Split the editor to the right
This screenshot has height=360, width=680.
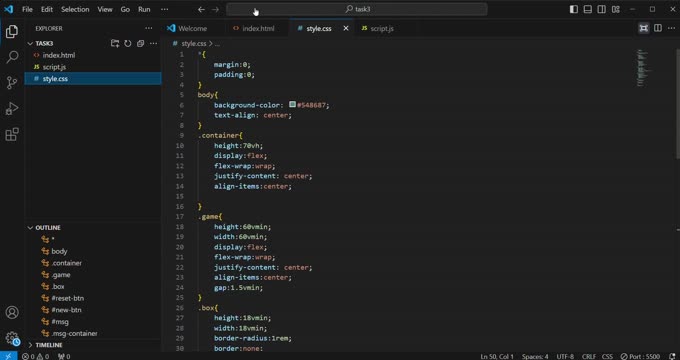pyautogui.click(x=658, y=28)
